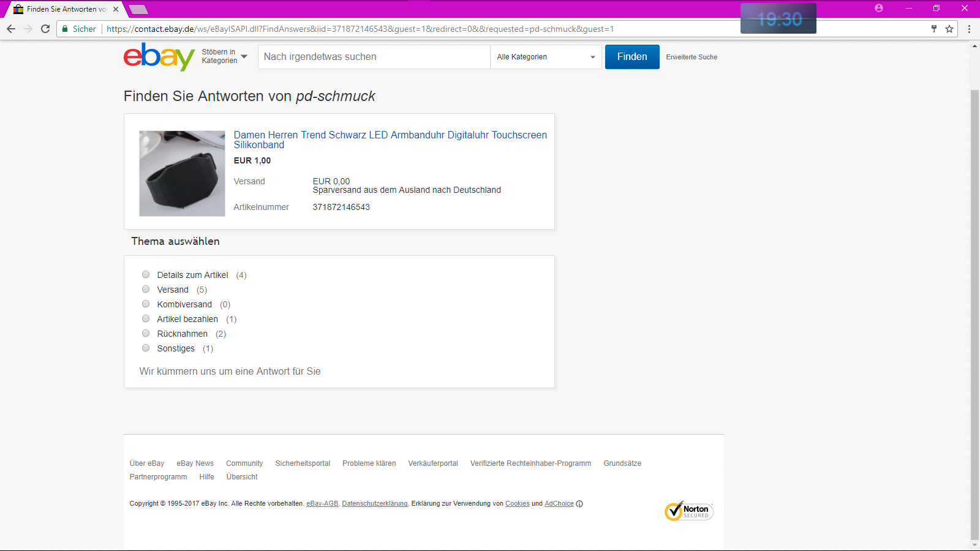Open Hilfe footer link
The image size is (980, 551).
point(206,477)
